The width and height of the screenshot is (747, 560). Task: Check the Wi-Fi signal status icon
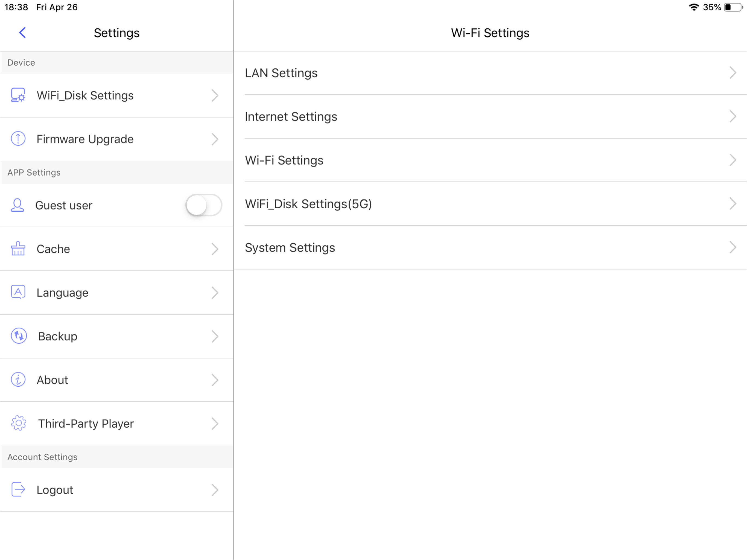coord(694,7)
